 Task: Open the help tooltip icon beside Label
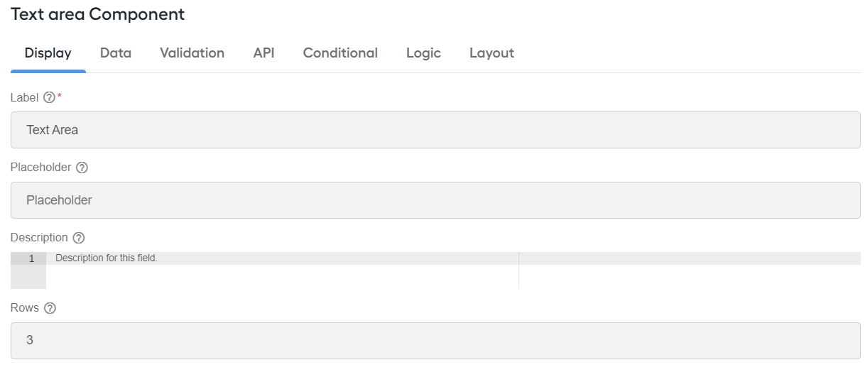pos(49,98)
